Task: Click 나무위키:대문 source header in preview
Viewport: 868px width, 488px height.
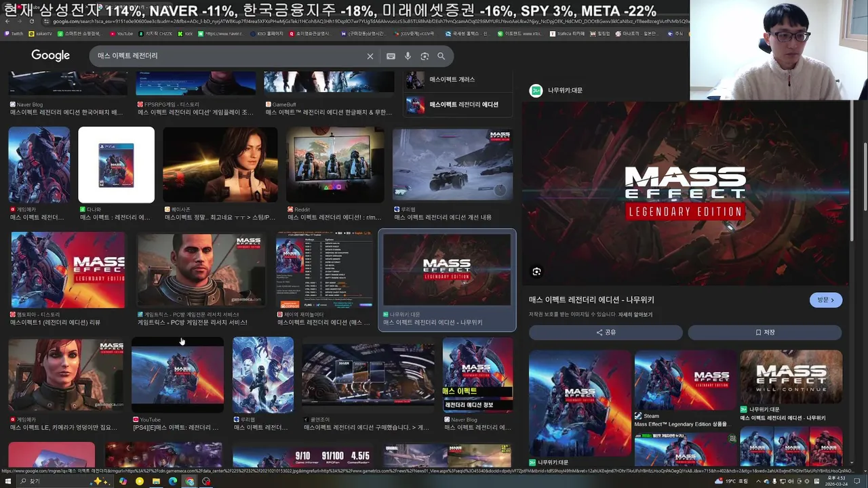Action: [x=556, y=90]
